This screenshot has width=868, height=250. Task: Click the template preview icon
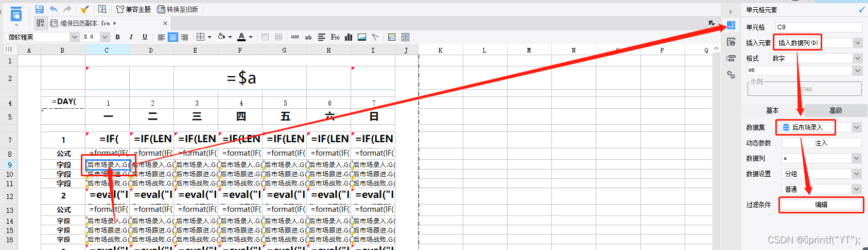click(x=102, y=9)
